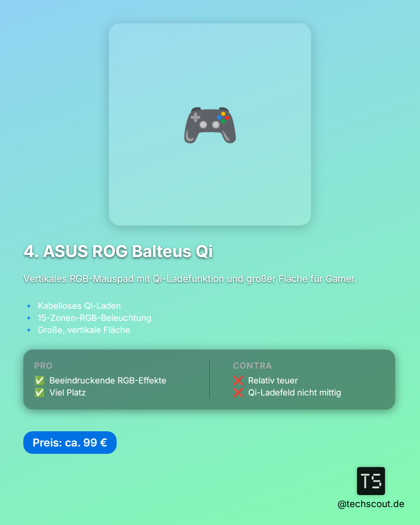Viewport: 420px width, 525px height.
Task: Click the TS techscout logo
Action: click(x=371, y=481)
